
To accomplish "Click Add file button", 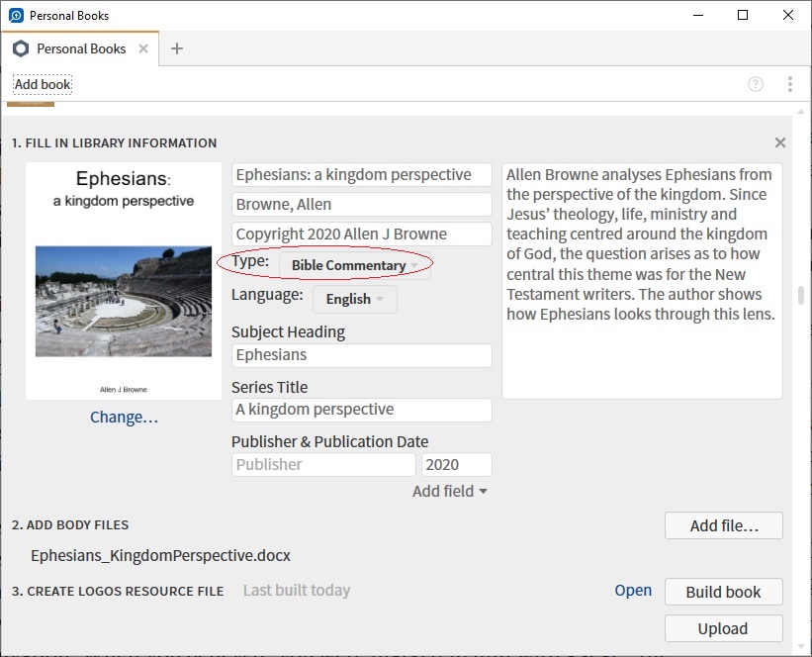I will [x=723, y=525].
